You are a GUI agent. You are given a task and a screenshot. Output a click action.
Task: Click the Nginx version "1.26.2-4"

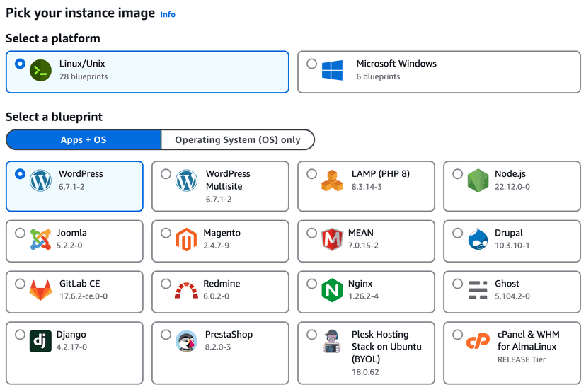coord(363,296)
